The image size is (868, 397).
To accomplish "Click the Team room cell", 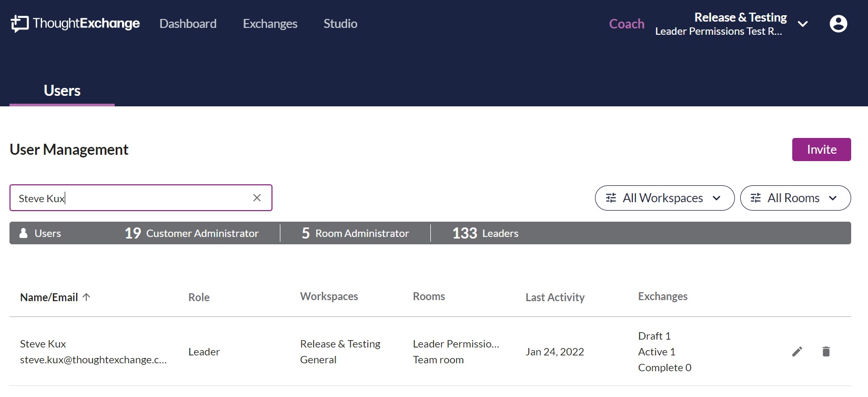I will [438, 360].
